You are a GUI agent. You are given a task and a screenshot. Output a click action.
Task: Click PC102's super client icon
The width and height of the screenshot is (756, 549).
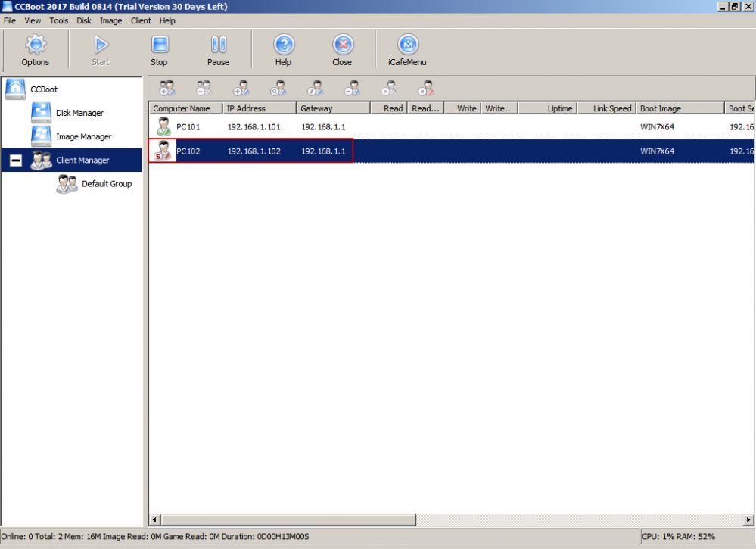[x=163, y=151]
